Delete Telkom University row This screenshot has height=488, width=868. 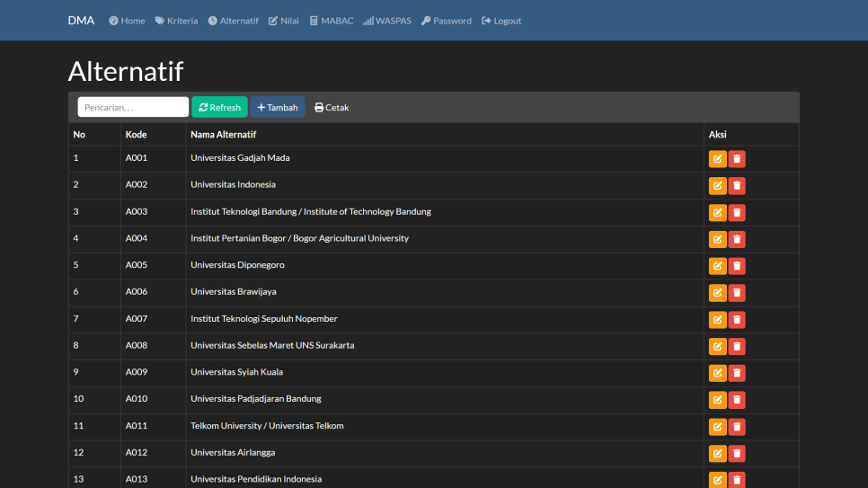coord(737,427)
